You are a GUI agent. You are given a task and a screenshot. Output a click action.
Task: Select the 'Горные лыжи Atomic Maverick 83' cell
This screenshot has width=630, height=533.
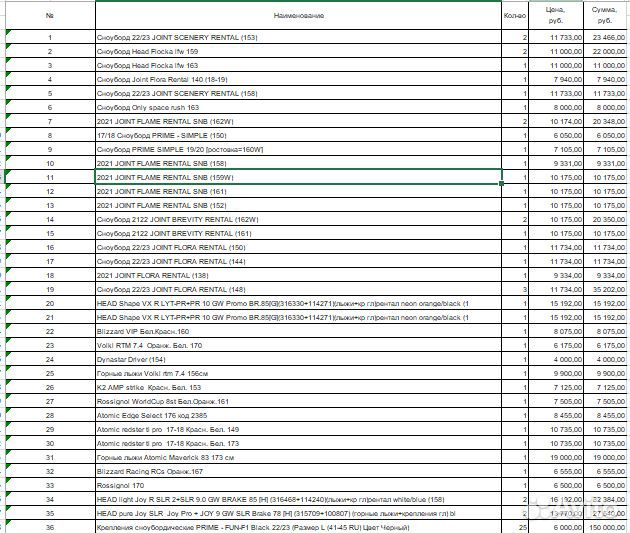pos(298,457)
